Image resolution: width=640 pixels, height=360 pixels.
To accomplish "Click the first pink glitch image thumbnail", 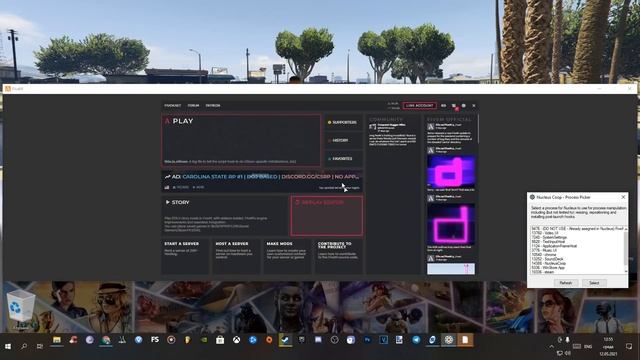I will click(x=451, y=171).
